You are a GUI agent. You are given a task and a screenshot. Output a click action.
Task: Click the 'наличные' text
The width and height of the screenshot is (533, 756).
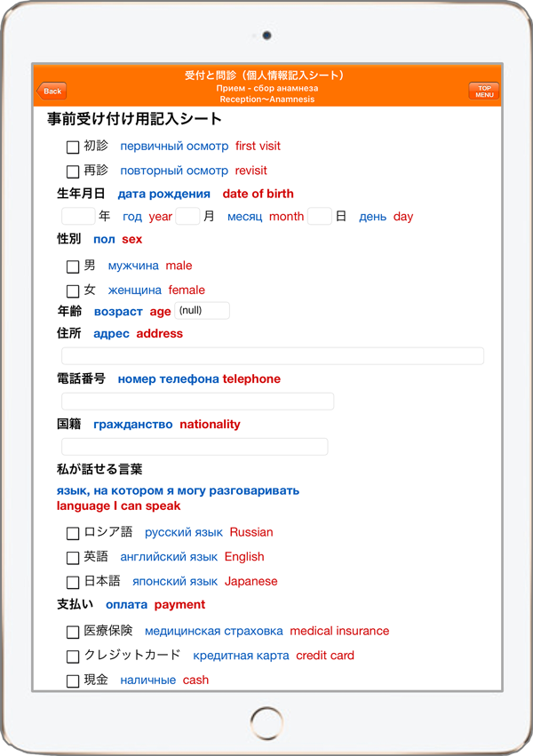(148, 680)
